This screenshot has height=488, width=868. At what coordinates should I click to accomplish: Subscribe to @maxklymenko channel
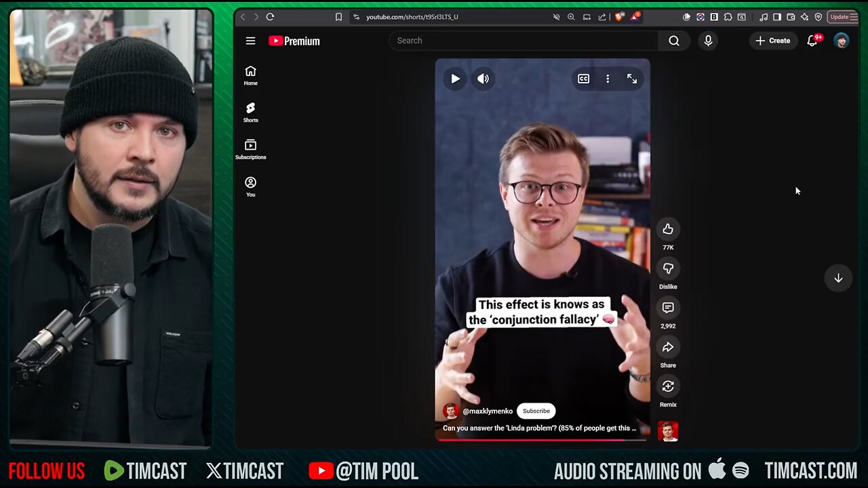pos(536,411)
